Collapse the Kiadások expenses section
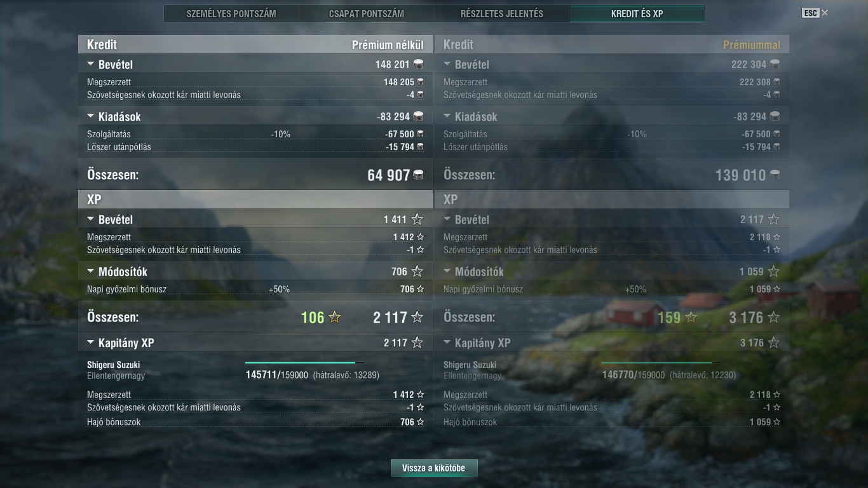This screenshot has width=868, height=488. pyautogui.click(x=90, y=116)
